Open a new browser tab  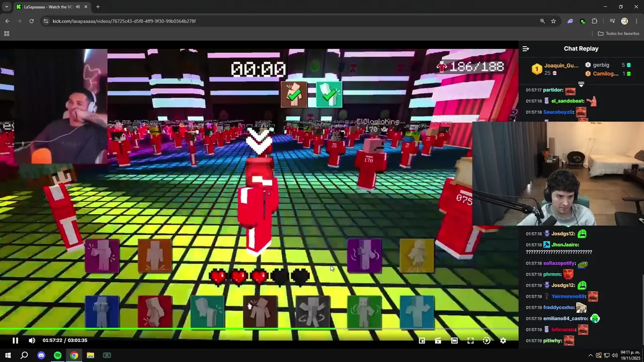point(98,7)
